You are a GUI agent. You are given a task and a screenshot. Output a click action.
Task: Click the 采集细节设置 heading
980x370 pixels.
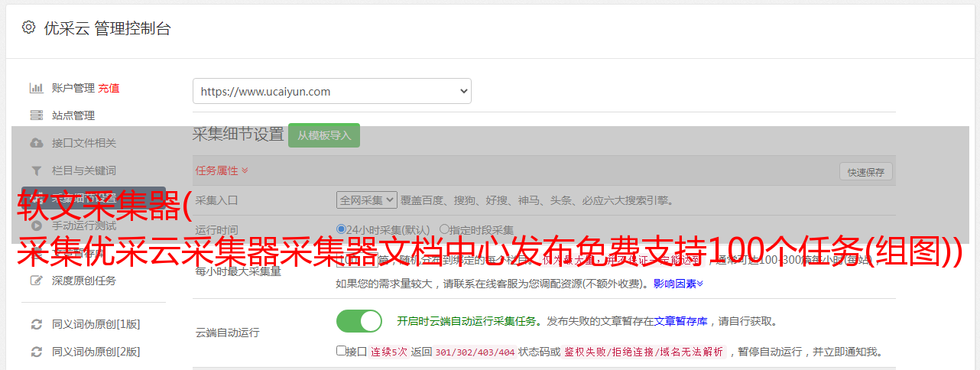pyautogui.click(x=238, y=135)
